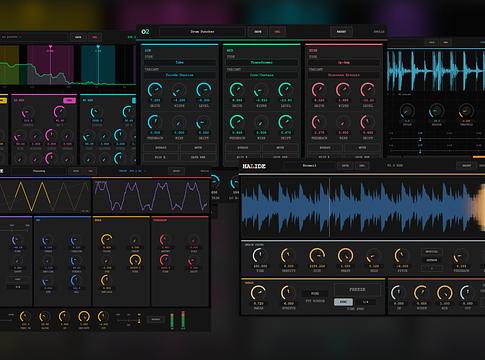Open the Drum Puncher preset selector
The image size is (485, 360).
tap(202, 32)
